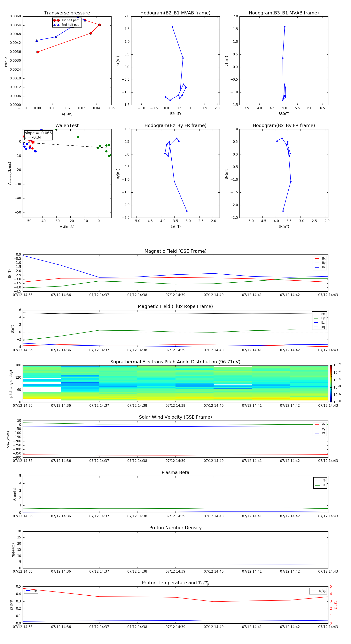351x644 pixels.
Task: Click the Tp legend in the Proton Temperature plot
Action: click(x=31, y=591)
